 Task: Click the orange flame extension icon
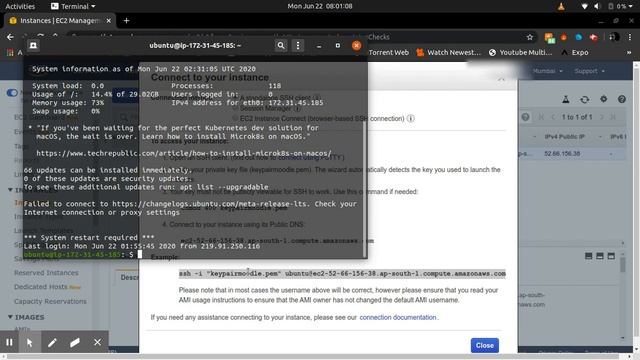point(564,37)
